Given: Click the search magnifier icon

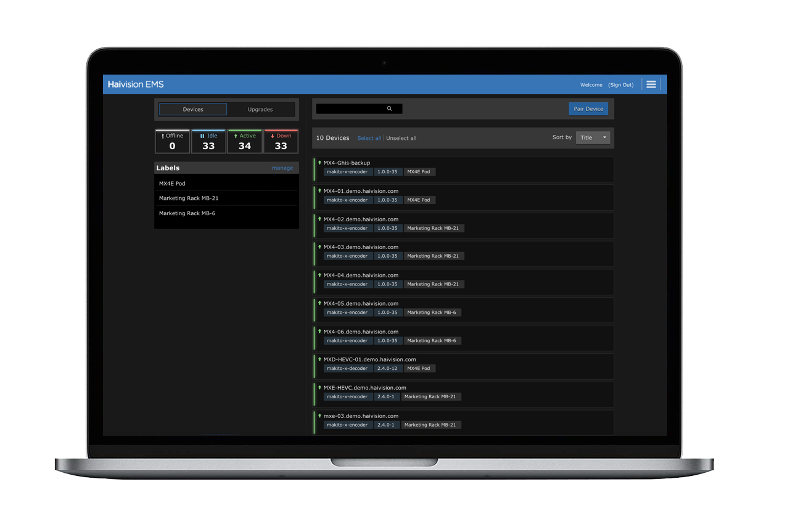Looking at the screenshot, I should (x=389, y=108).
